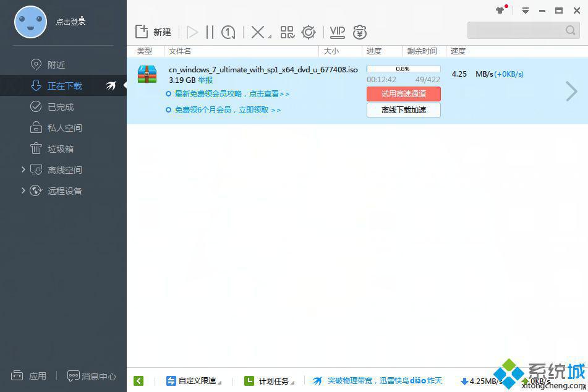Open the delete task dropdown arrow
Screen dimensions: 588x392
(270, 36)
